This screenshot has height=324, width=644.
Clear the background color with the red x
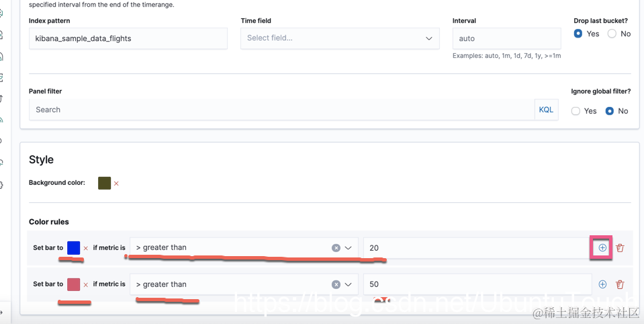(x=116, y=184)
